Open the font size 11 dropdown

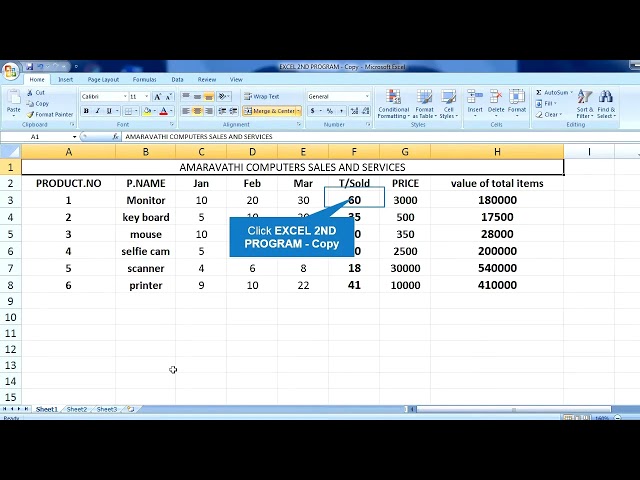(x=147, y=97)
